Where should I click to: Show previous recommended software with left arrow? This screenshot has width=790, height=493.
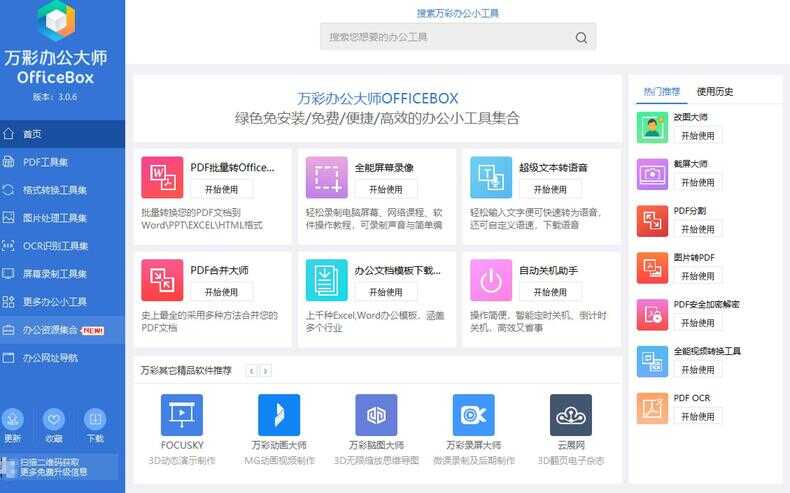251,371
